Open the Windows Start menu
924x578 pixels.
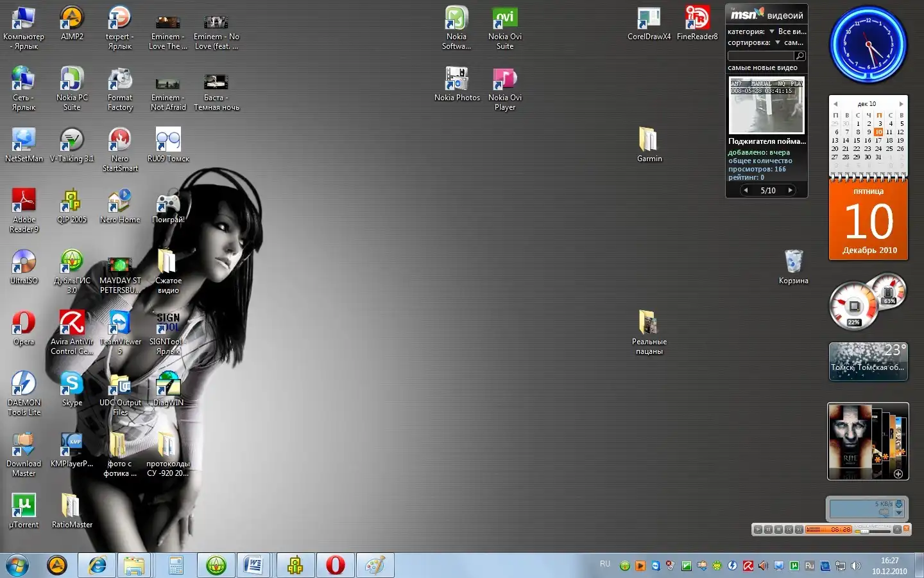(x=17, y=565)
